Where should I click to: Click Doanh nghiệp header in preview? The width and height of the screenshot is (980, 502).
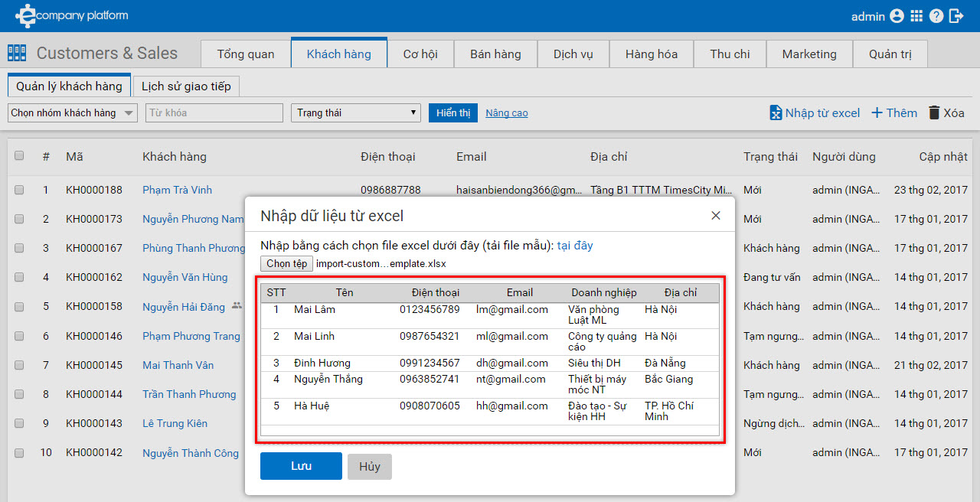click(604, 292)
